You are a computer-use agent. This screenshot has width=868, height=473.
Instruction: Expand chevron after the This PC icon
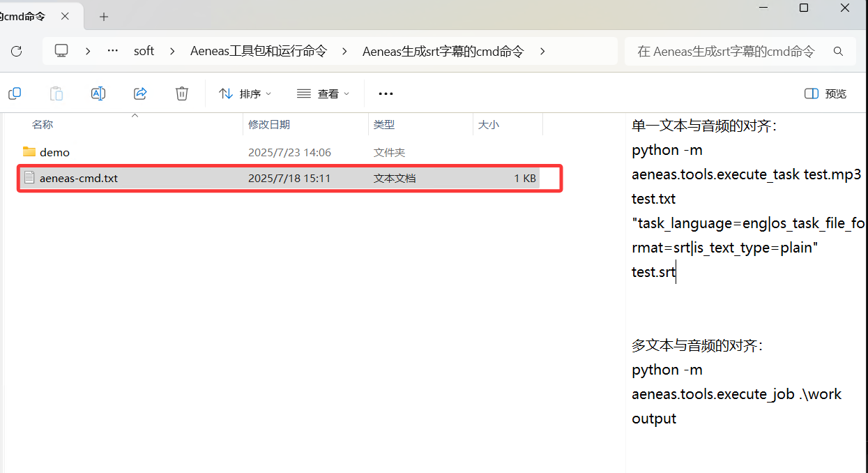click(x=88, y=51)
